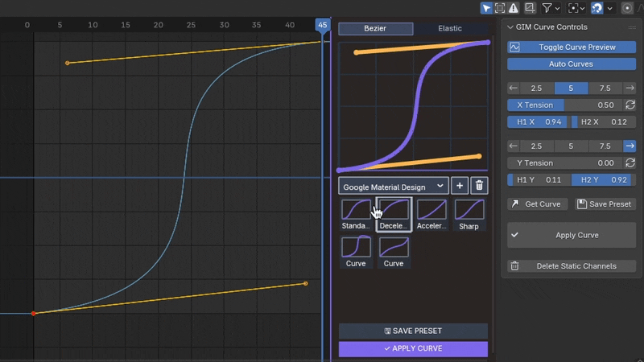
Task: Click the Get Curve button
Action: pos(537,204)
